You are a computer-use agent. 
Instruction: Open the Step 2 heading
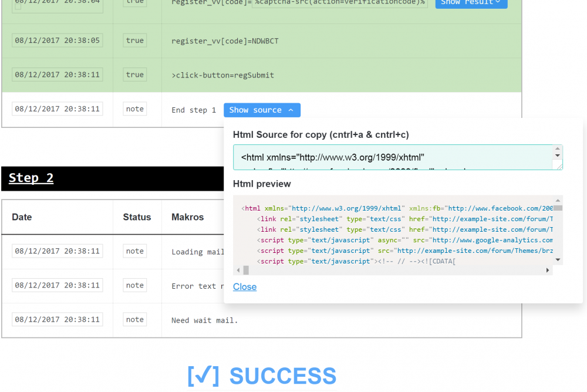(31, 178)
